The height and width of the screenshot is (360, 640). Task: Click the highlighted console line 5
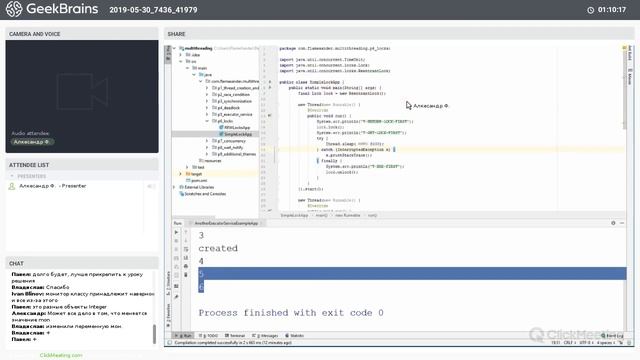(x=412, y=273)
